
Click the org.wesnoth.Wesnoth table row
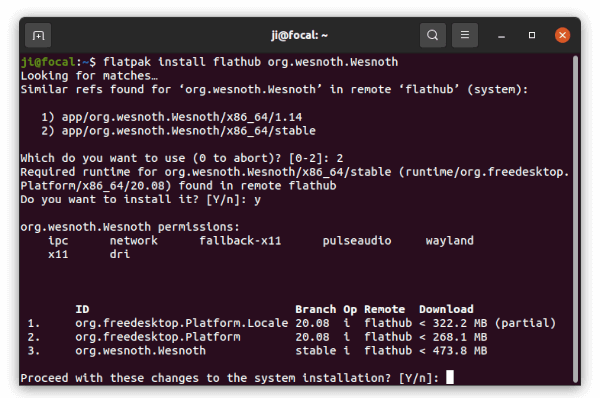coord(257,351)
